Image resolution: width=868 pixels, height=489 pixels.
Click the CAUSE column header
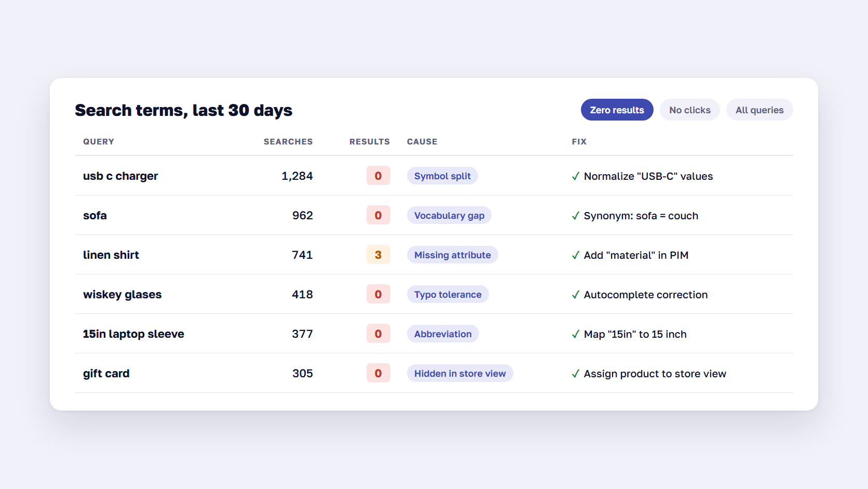coord(422,141)
